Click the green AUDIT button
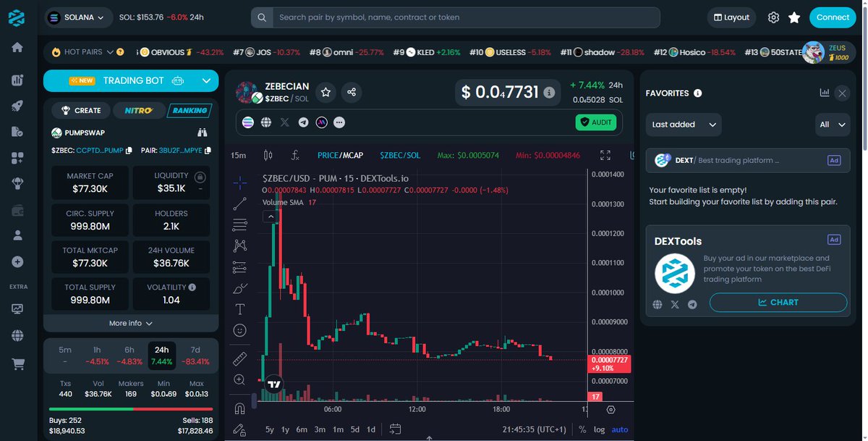This screenshot has height=441, width=868. click(596, 122)
